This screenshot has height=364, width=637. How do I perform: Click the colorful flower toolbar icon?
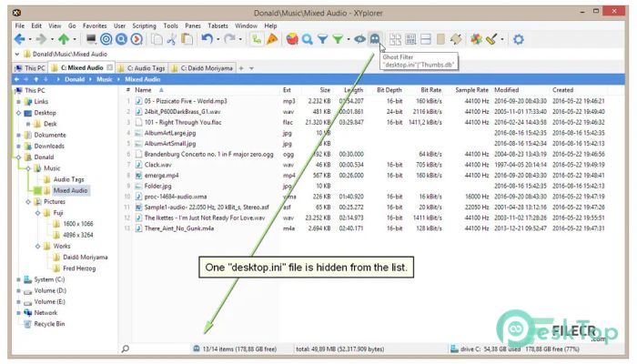coord(476,39)
